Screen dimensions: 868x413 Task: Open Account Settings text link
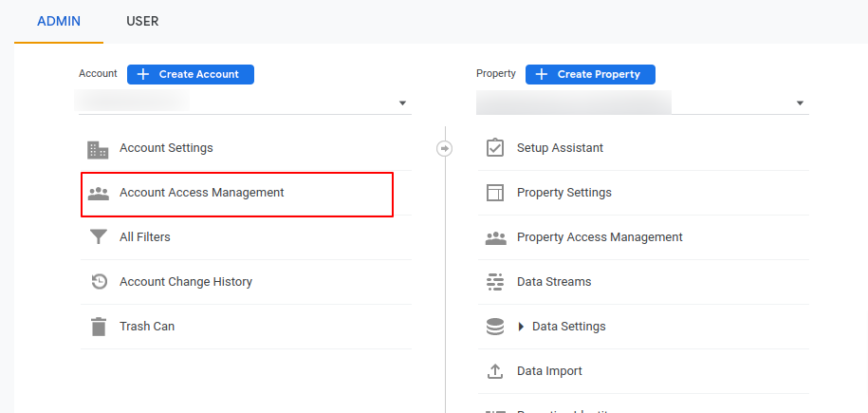tap(166, 148)
